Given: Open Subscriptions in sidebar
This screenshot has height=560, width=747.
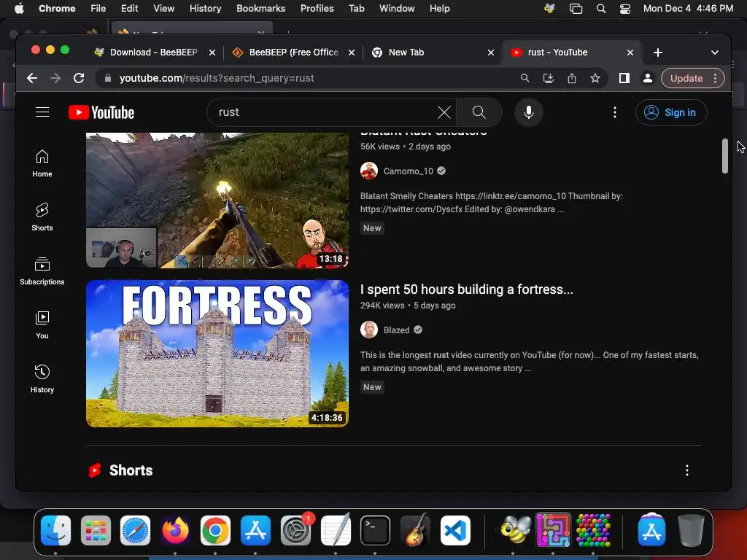Looking at the screenshot, I should [42, 271].
